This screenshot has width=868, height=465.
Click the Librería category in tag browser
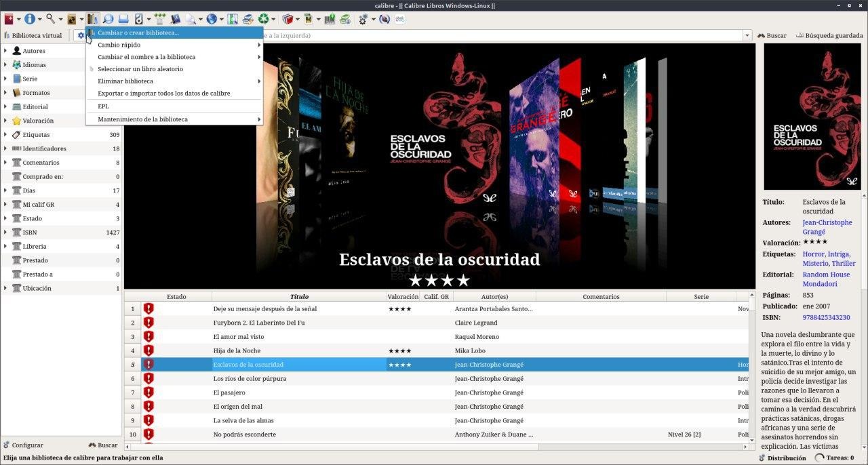click(61, 246)
